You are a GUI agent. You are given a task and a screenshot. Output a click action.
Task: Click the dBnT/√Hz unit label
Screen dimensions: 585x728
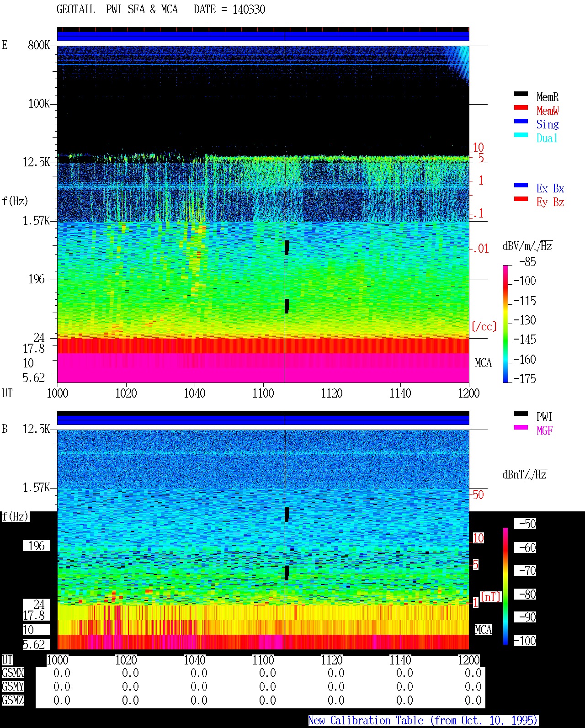click(x=525, y=474)
